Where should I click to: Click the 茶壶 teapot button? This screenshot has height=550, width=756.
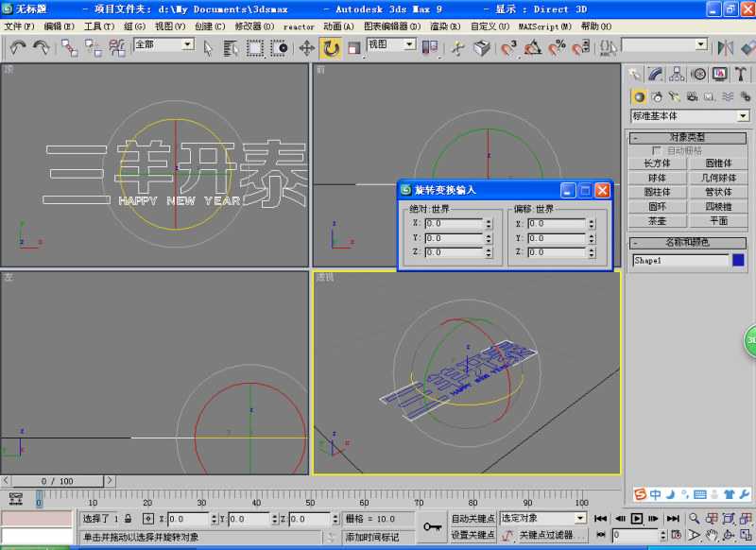657,220
